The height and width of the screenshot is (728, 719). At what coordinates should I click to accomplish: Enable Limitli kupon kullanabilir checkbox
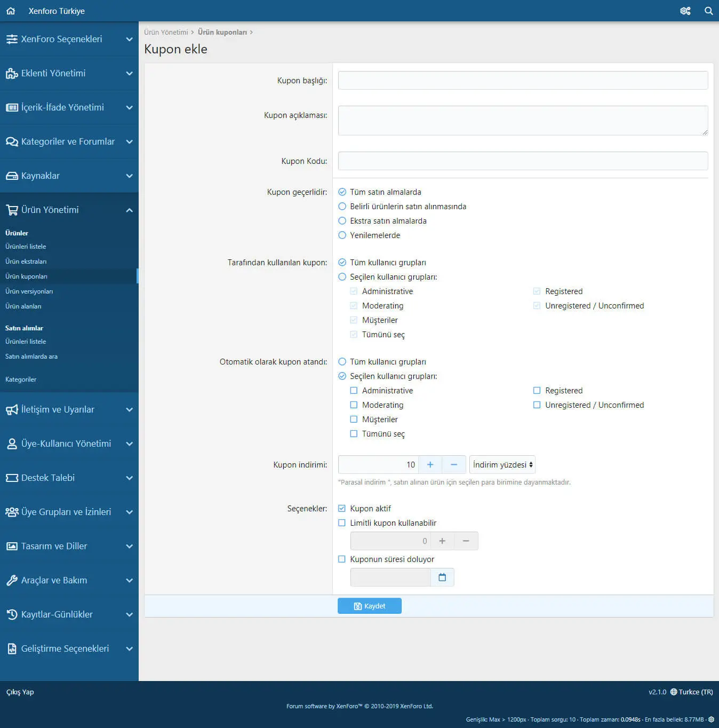tap(342, 523)
